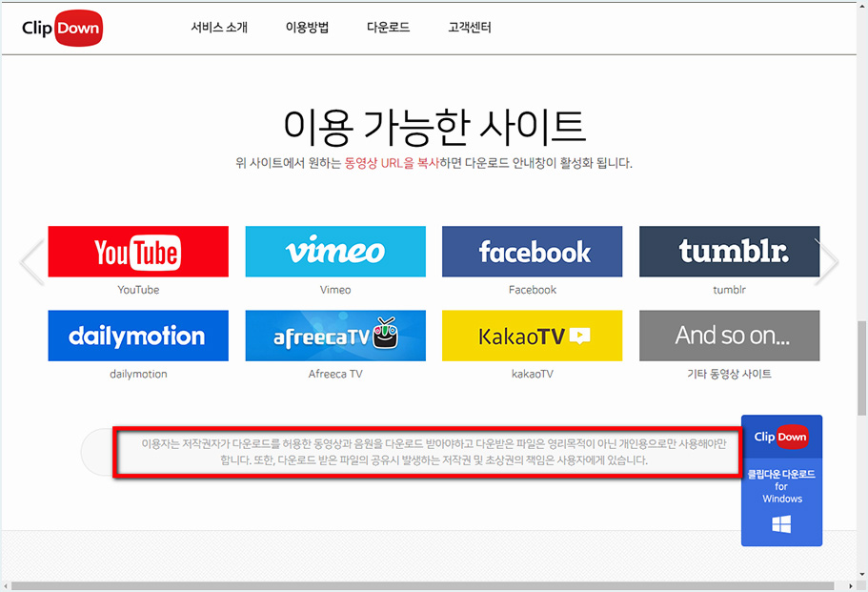Click the horizontal scrollbar thumb
Viewport: 868px width, 592px height.
click(x=422, y=586)
